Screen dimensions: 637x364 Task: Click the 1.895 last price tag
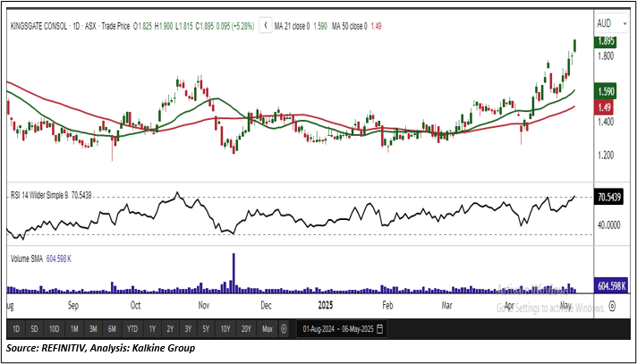606,42
